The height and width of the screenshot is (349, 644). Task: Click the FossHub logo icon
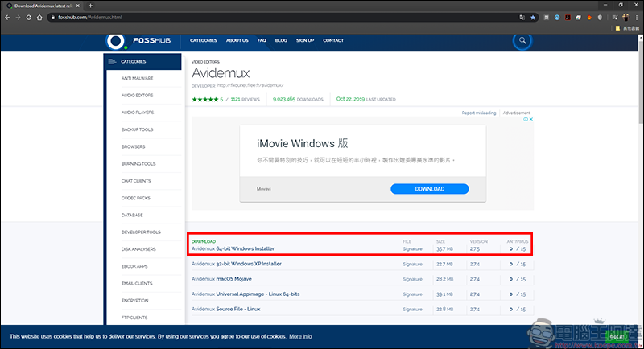117,40
